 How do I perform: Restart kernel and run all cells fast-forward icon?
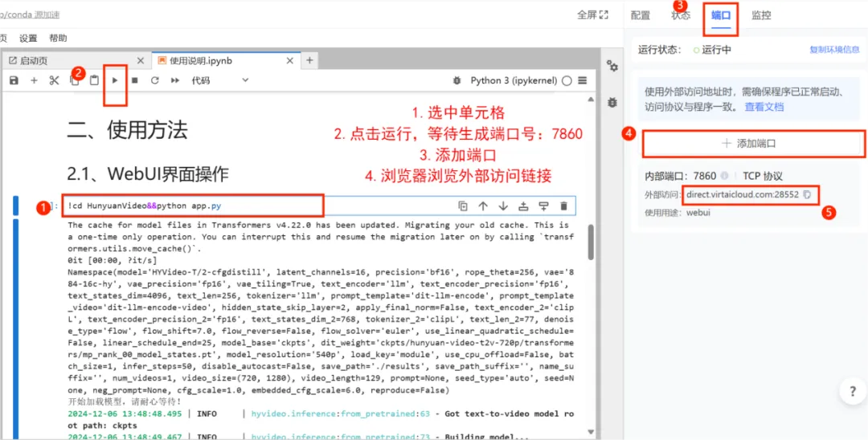pyautogui.click(x=175, y=81)
